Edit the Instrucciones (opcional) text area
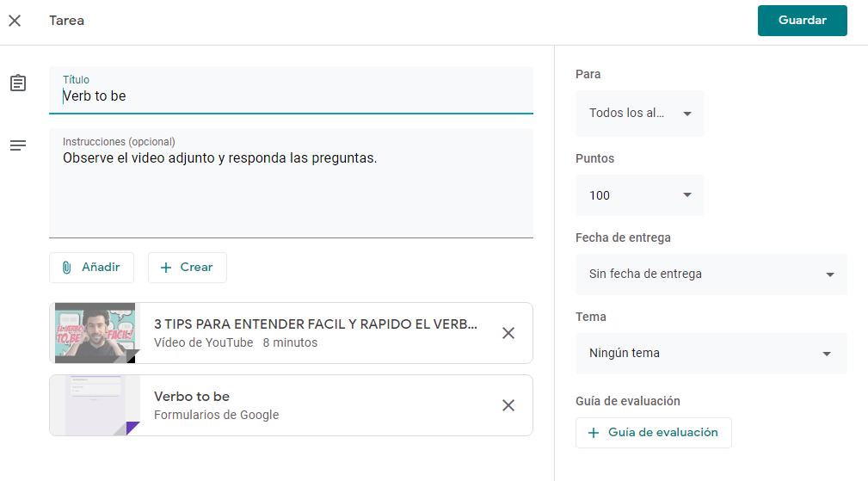The width and height of the screenshot is (868, 481). pyautogui.click(x=291, y=183)
